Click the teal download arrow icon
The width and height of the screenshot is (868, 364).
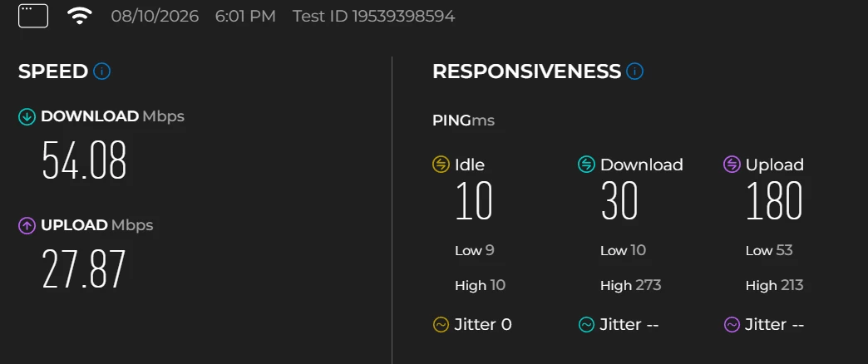tap(27, 116)
